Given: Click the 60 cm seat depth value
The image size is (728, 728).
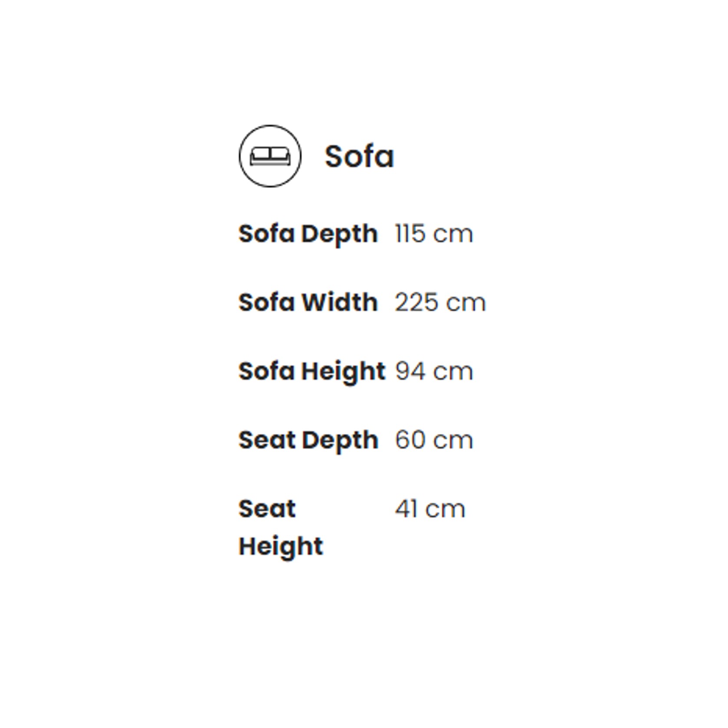Looking at the screenshot, I should pyautogui.click(x=433, y=440).
